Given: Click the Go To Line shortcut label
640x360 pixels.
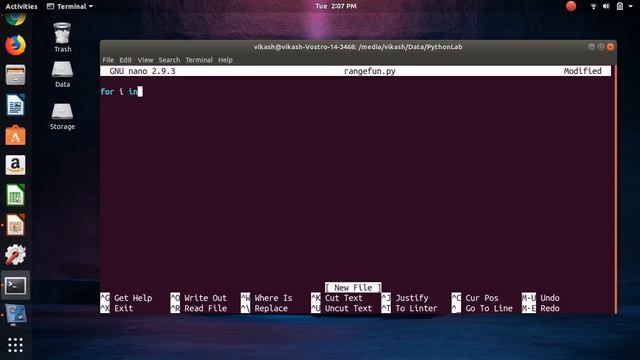Looking at the screenshot, I should 489,308.
